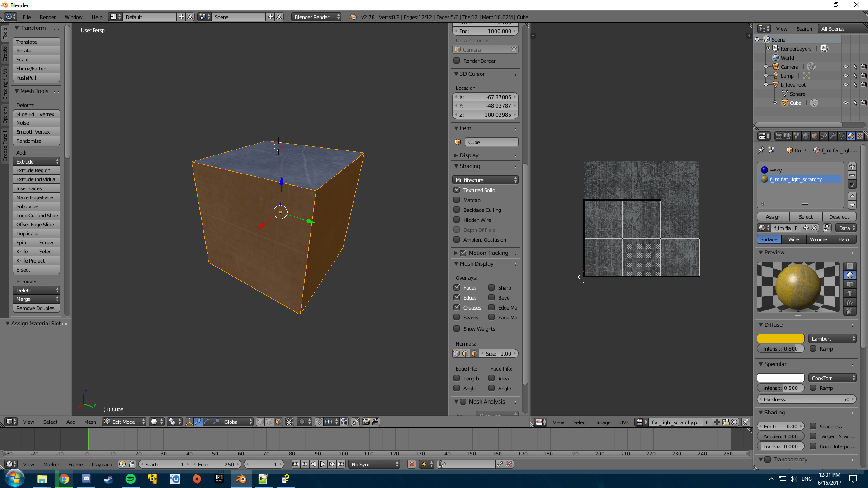The width and height of the screenshot is (868, 488).
Task: Click the snap magnet icon
Action: (319, 422)
